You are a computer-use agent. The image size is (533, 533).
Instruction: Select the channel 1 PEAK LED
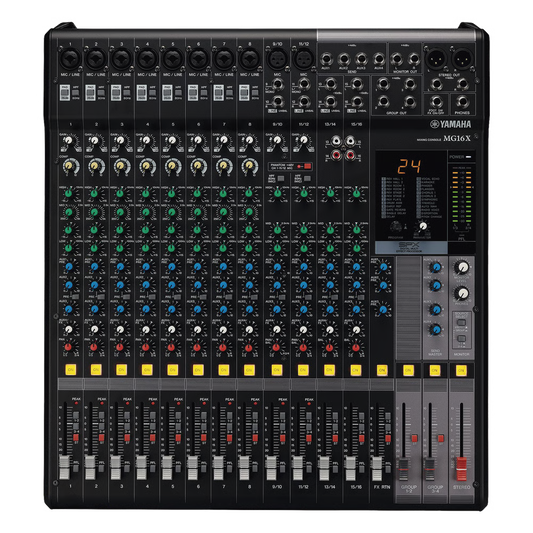(76, 403)
